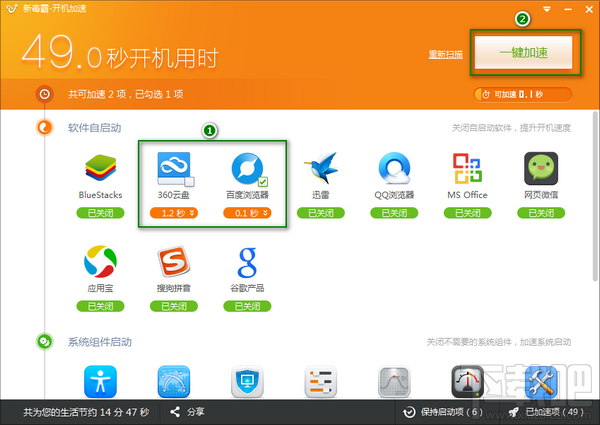Click the 系统组件启动 heading
This screenshot has width=600, height=425.
[100, 342]
